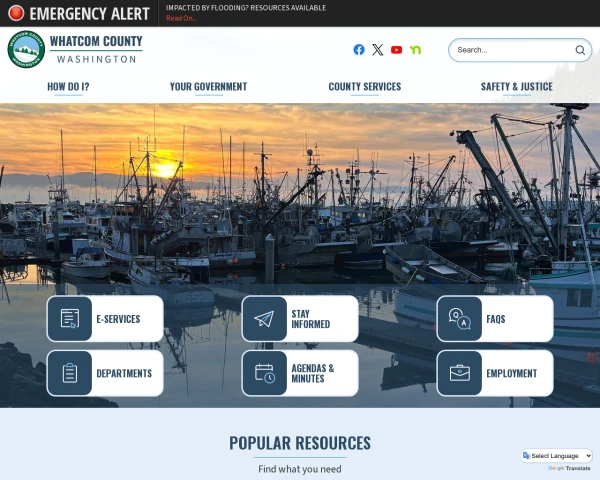
Task: Open the County Services menu
Action: pos(365,87)
